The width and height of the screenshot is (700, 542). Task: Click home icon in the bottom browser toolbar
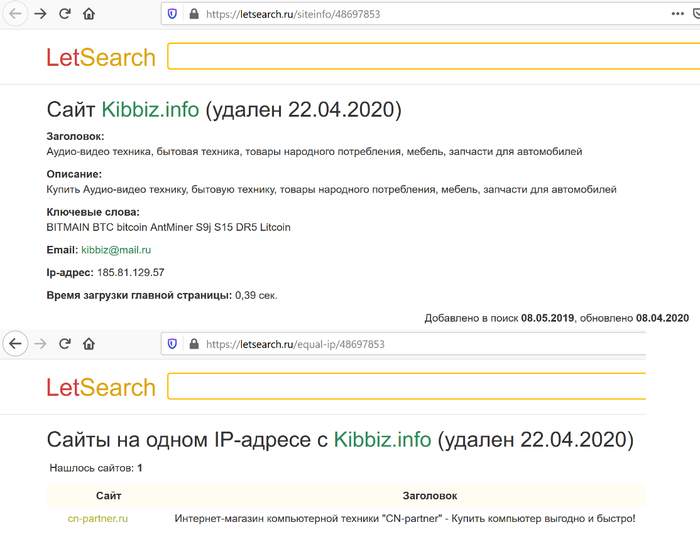(x=89, y=344)
